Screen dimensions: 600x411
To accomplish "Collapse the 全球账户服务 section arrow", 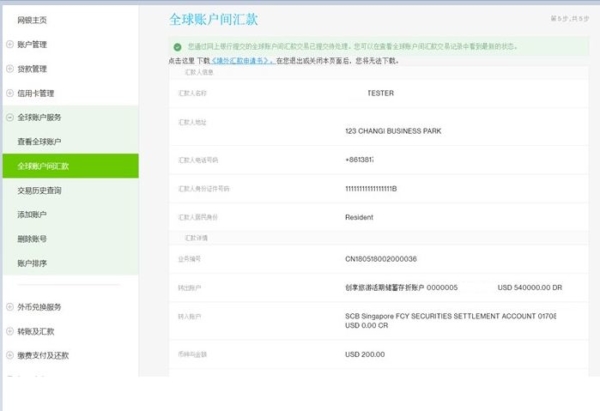I will (x=10, y=118).
